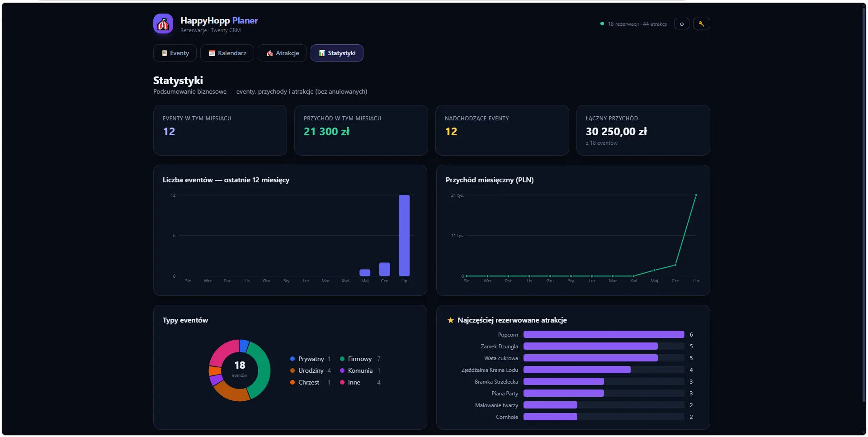
Task: Open the Atrakcje tab
Action: pyautogui.click(x=282, y=53)
